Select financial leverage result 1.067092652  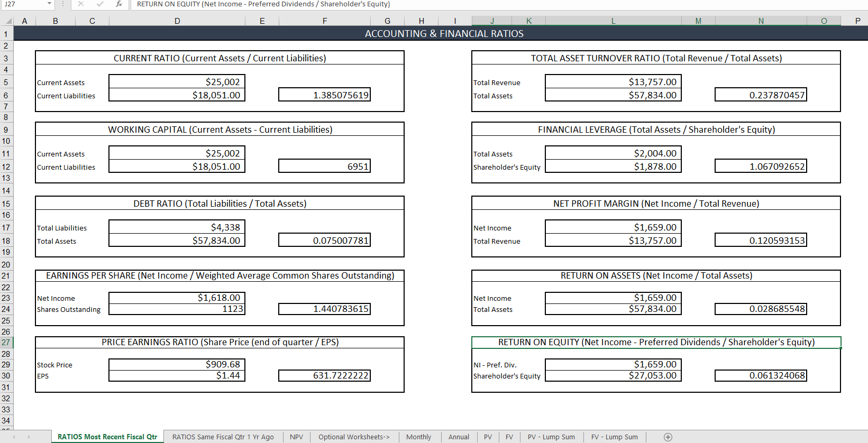tap(761, 167)
